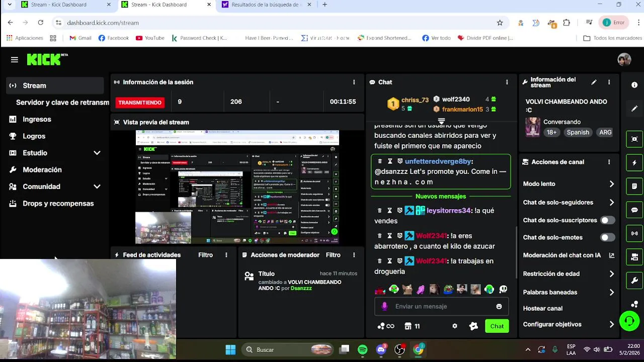Screen dimensions: 644x362
Task: Timeout leysitorres34 with the hourglass icon
Action: click(x=390, y=211)
